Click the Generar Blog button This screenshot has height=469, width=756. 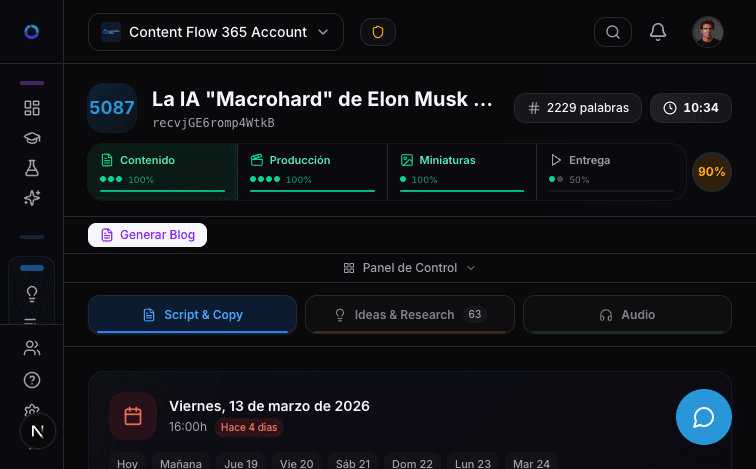pyautogui.click(x=148, y=235)
